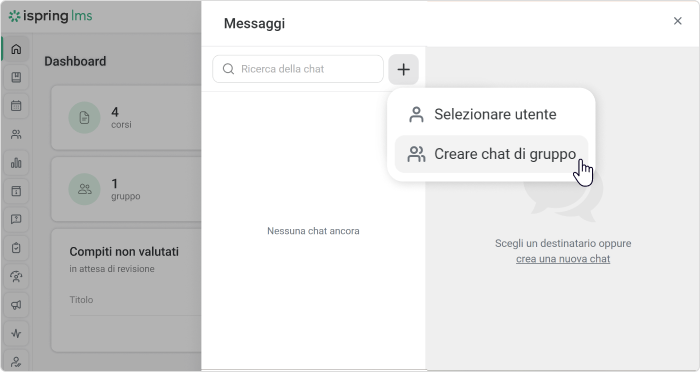Screen dimensions: 700x372
Task: Choose Selezionare utente from the menu
Action: coord(492,114)
